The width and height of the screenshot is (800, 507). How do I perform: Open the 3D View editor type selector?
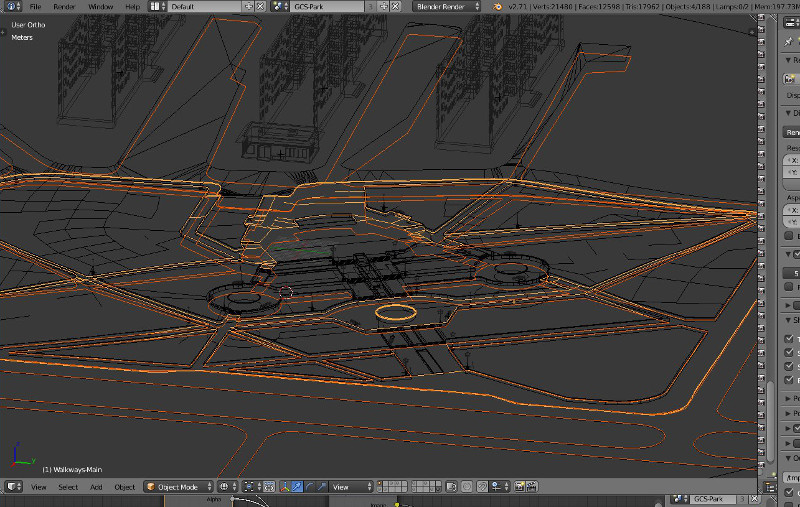coord(14,487)
